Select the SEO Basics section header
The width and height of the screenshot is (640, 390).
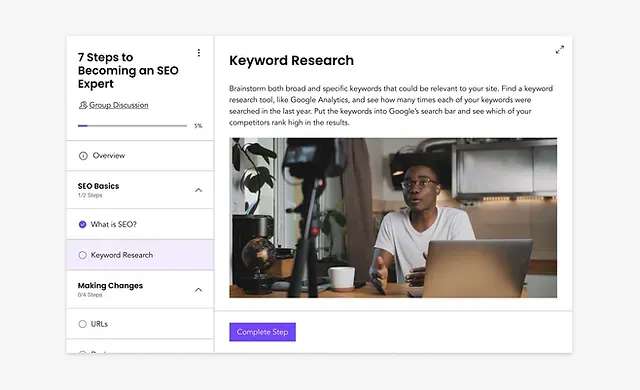[140, 190]
